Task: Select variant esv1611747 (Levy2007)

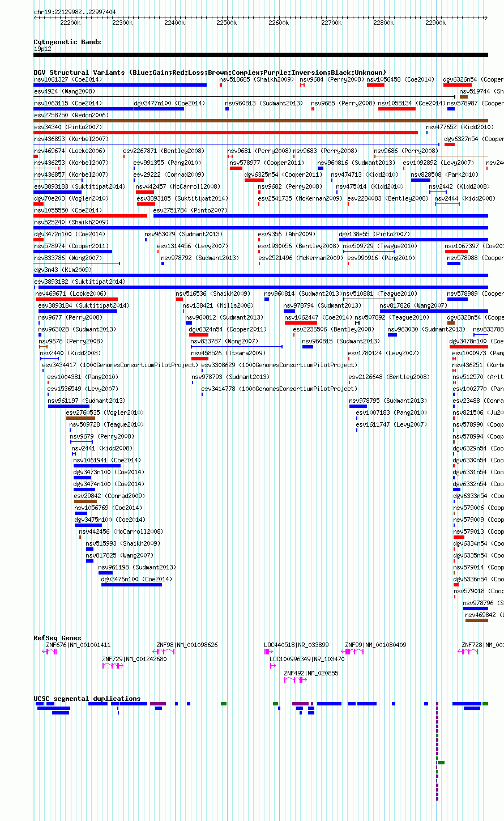Action: point(391,424)
